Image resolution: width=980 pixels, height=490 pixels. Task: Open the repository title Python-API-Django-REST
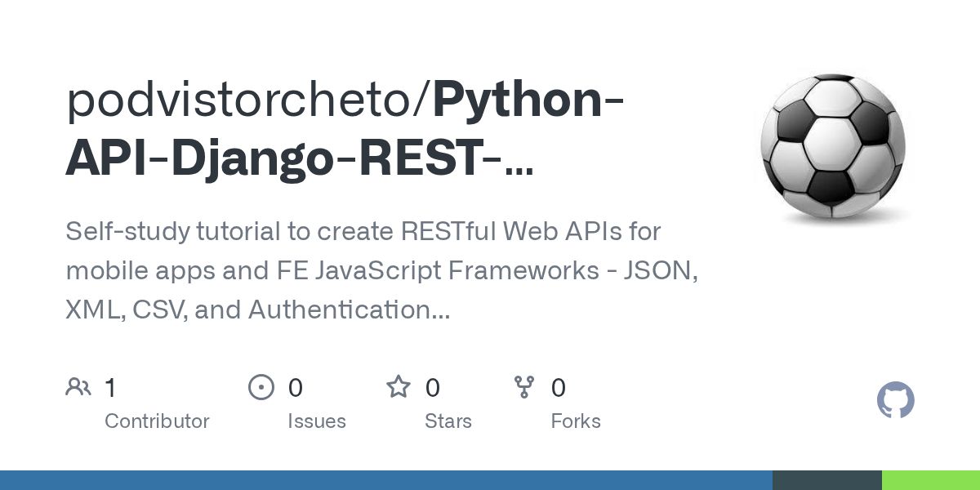tap(346, 129)
